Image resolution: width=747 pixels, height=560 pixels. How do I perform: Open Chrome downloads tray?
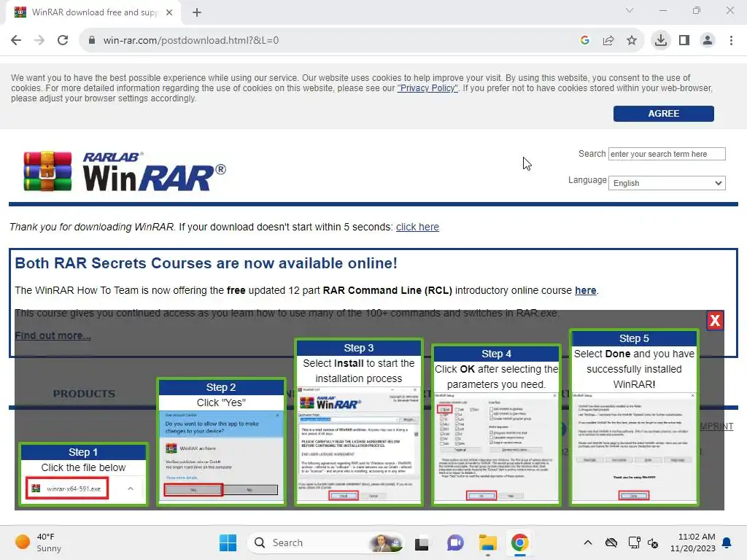pos(661,41)
